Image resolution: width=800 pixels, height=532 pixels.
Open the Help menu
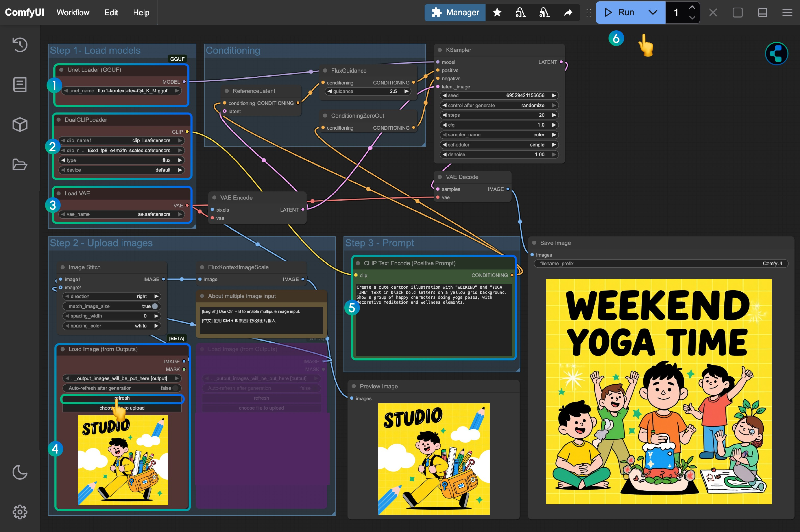point(141,13)
